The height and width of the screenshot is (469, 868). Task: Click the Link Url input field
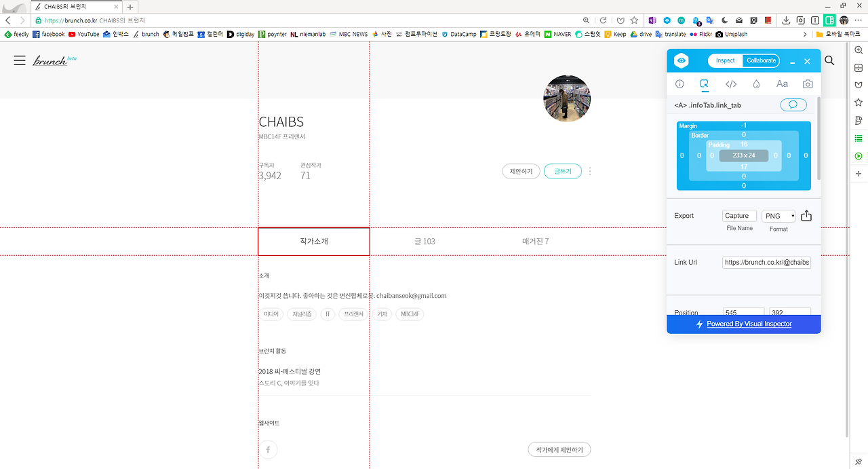[x=766, y=262]
